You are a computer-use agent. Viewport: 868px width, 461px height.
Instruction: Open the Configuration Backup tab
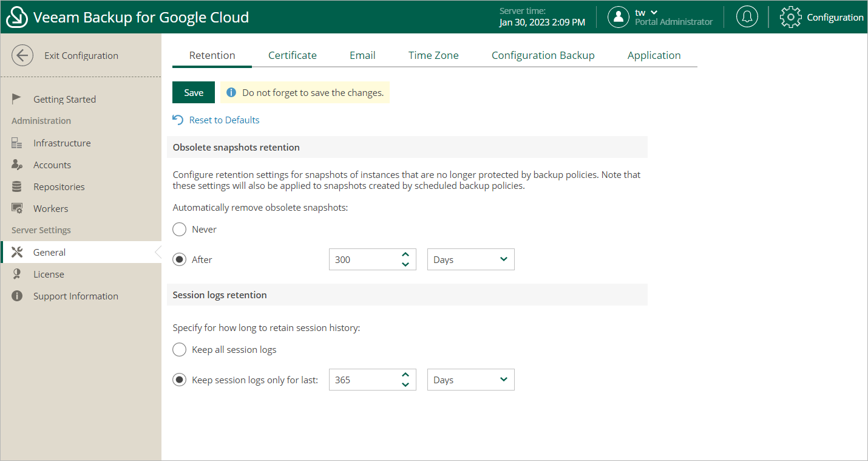[x=543, y=55]
